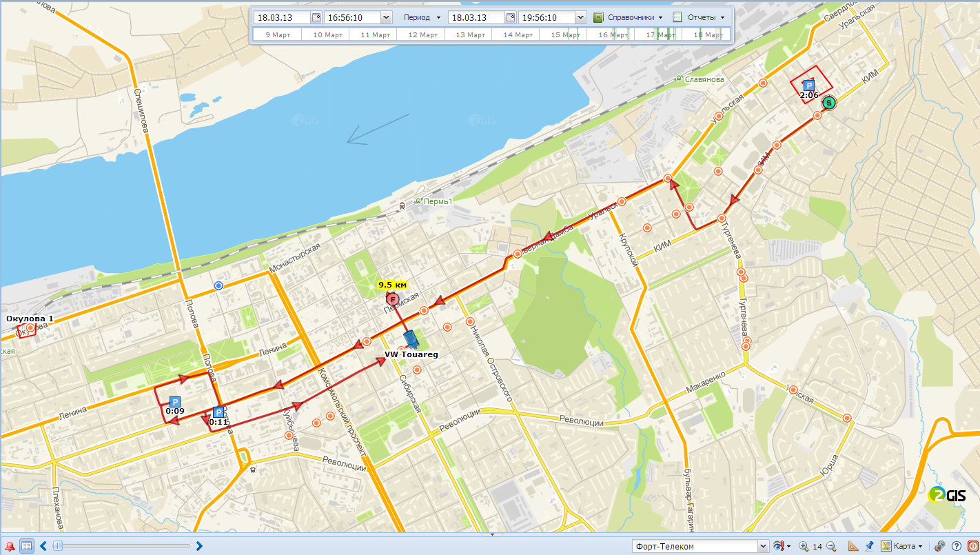Open the Форт-Телеком combo box

point(700,546)
